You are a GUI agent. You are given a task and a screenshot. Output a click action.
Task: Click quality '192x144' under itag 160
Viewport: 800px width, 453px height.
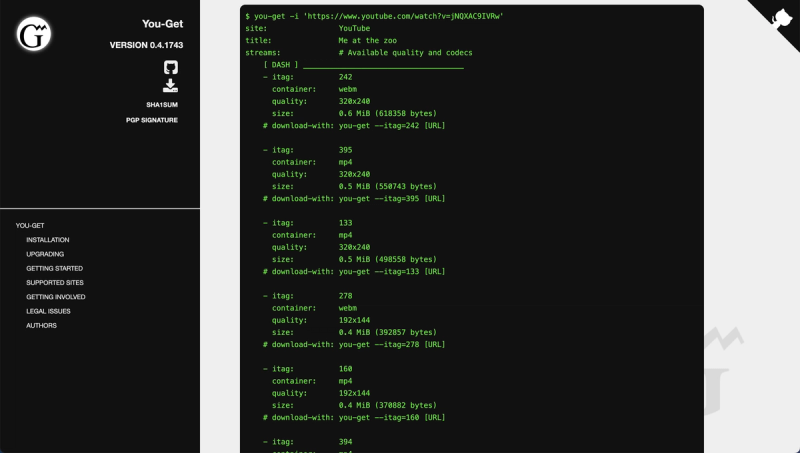(354, 393)
